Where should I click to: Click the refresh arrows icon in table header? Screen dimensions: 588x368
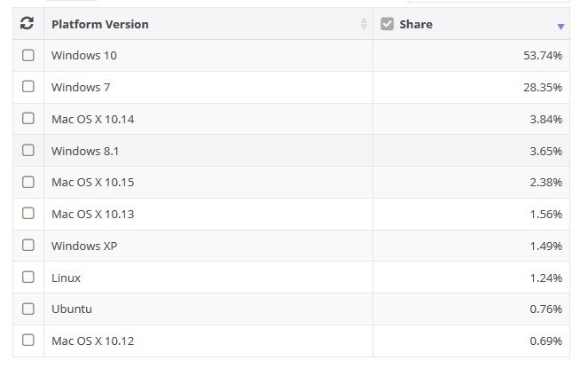(x=27, y=23)
